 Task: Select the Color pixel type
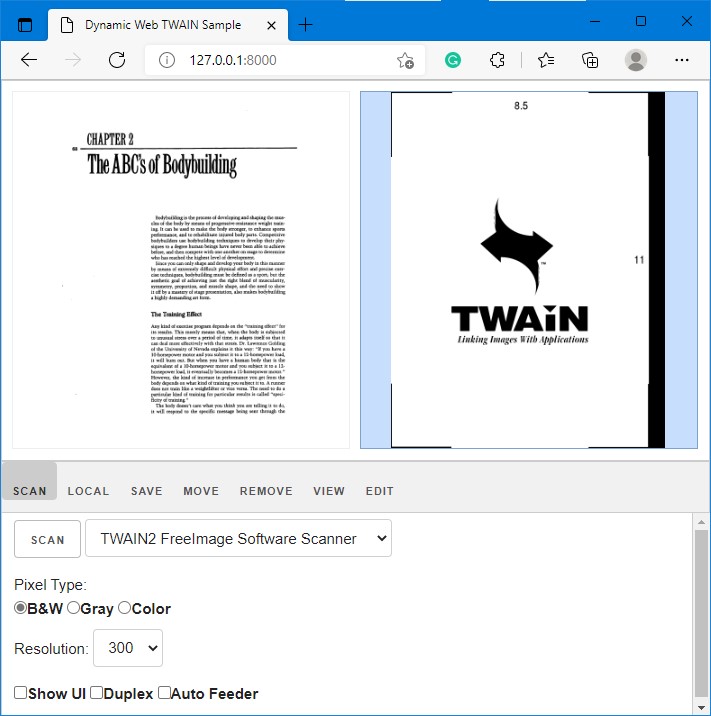(x=125, y=608)
